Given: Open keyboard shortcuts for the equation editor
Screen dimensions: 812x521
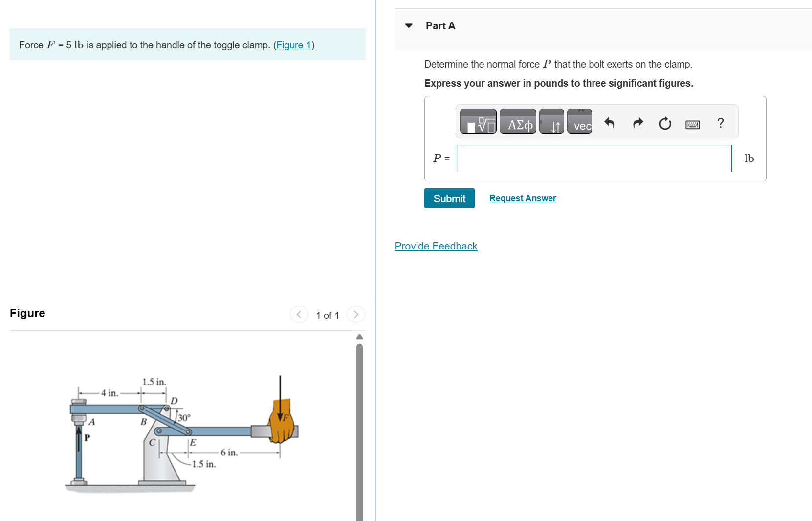Looking at the screenshot, I should [x=692, y=124].
